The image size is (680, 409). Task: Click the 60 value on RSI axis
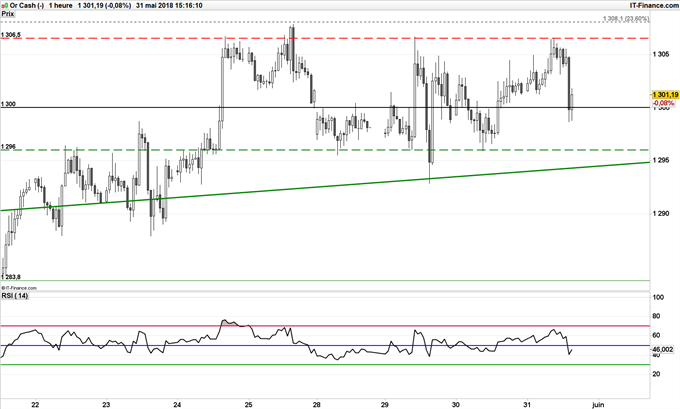coord(657,335)
